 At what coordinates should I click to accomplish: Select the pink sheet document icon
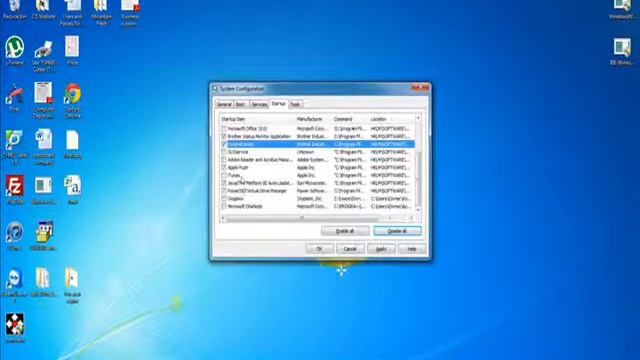click(x=72, y=47)
